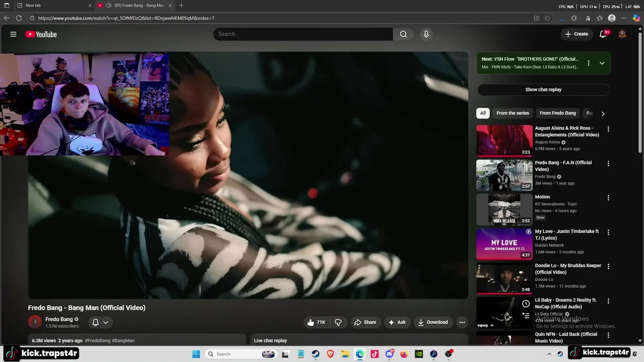Viewport: 644px width, 362px height.
Task: Open a new browser tab
Action: [x=181, y=6]
